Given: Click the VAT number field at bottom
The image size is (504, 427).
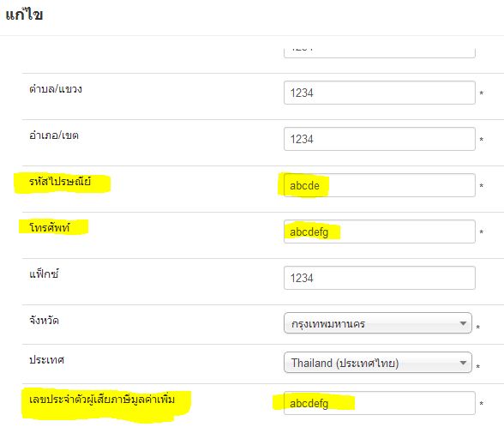Looking at the screenshot, I should pos(379,403).
